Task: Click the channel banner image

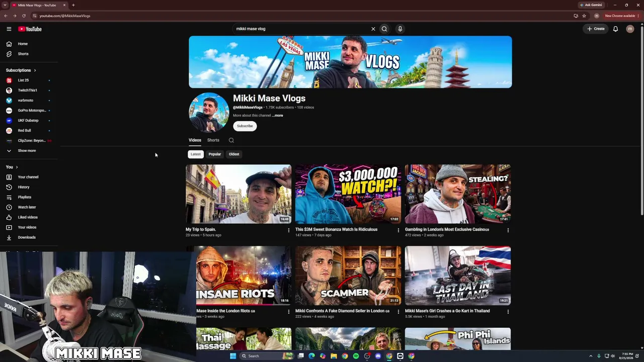Action: 350,62
